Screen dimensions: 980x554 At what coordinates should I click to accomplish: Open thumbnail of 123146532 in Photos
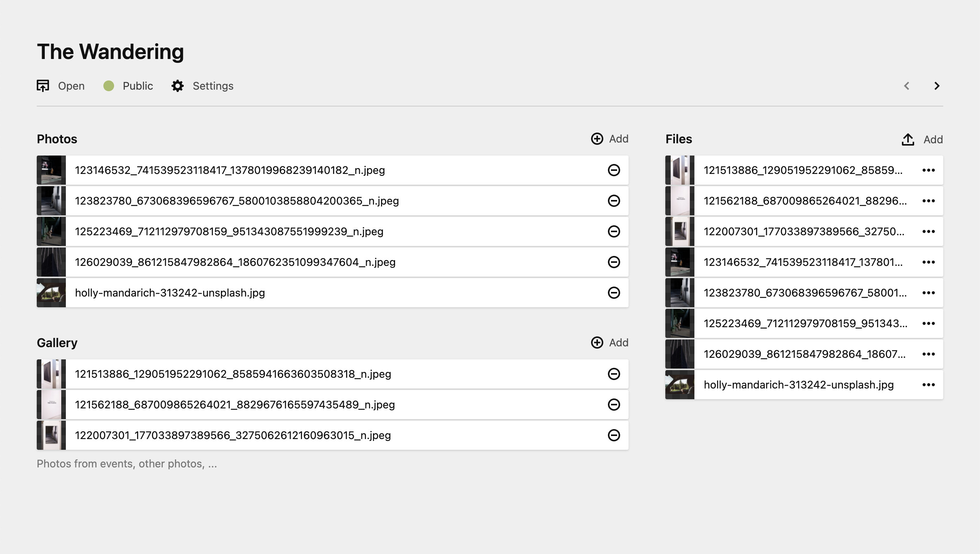coord(51,170)
